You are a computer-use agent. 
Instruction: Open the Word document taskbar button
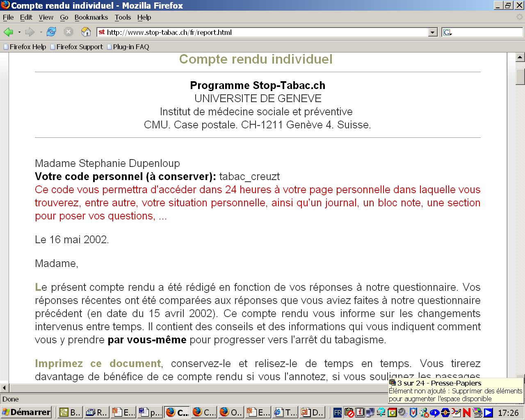pos(150,412)
